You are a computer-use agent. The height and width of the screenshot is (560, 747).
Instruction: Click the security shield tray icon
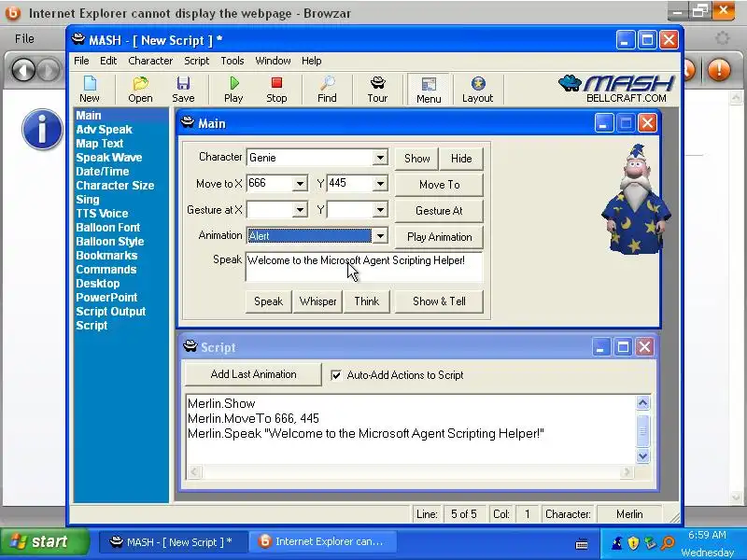click(633, 543)
